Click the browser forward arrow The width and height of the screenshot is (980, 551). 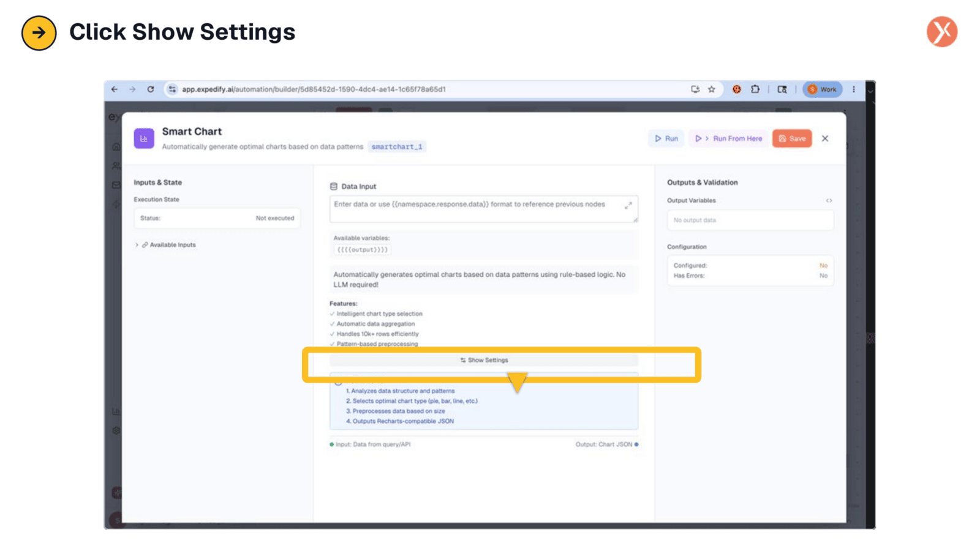coord(132,89)
